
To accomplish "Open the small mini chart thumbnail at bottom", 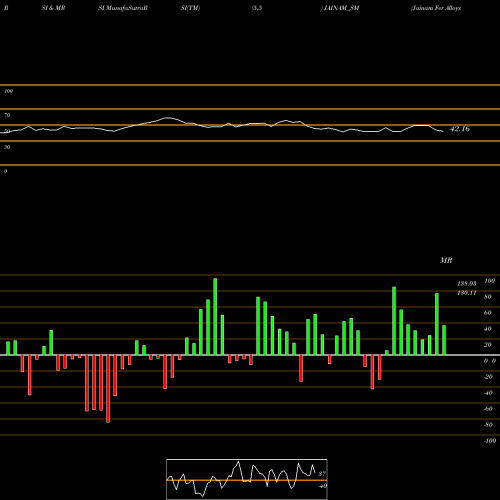I will (x=247, y=479).
